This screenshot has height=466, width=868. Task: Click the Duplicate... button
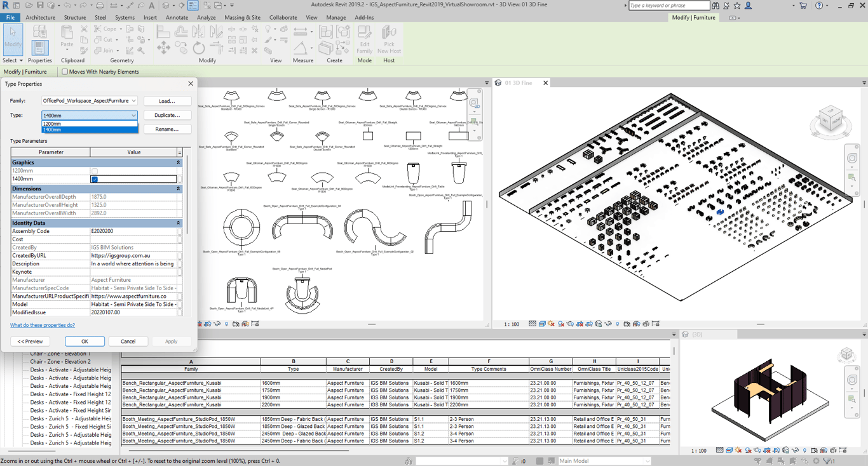[x=167, y=116]
